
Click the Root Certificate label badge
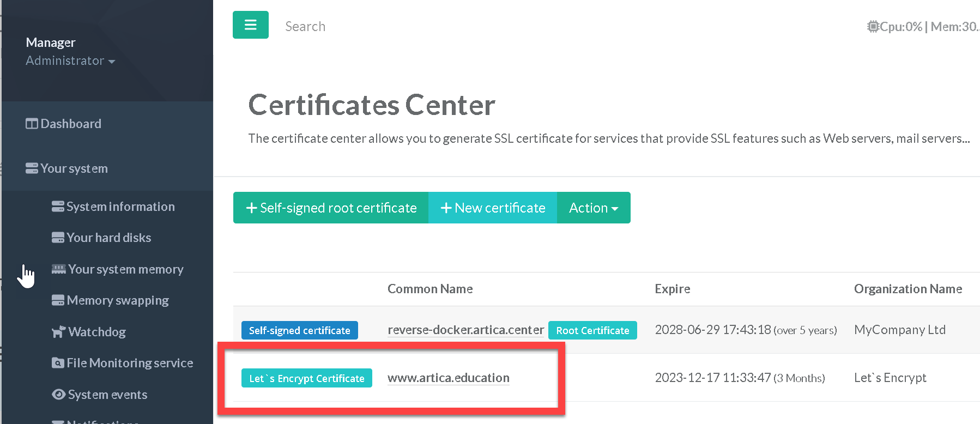point(592,330)
